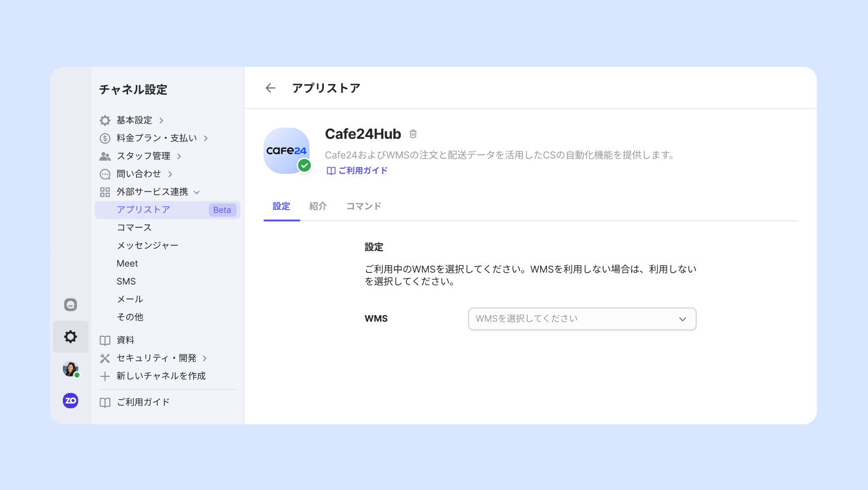Image resolution: width=868 pixels, height=490 pixels.
Task: Expand 基本設定 with its chevron
Action: (x=161, y=120)
